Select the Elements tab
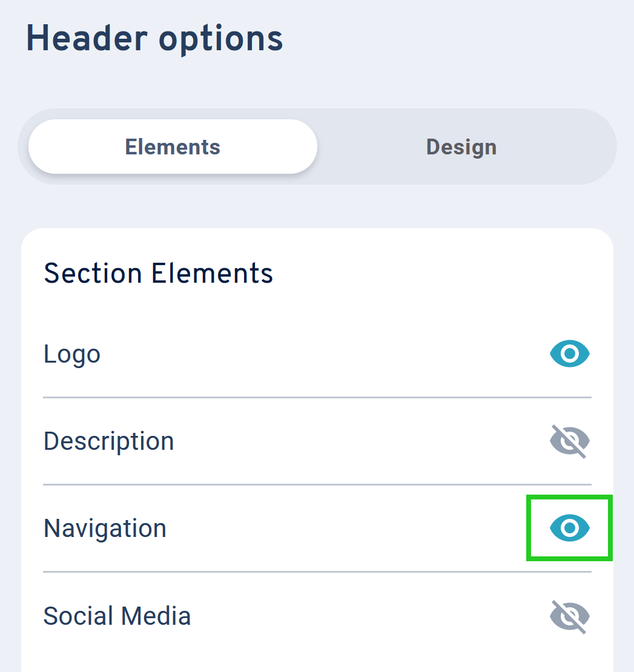634x672 pixels. click(172, 147)
